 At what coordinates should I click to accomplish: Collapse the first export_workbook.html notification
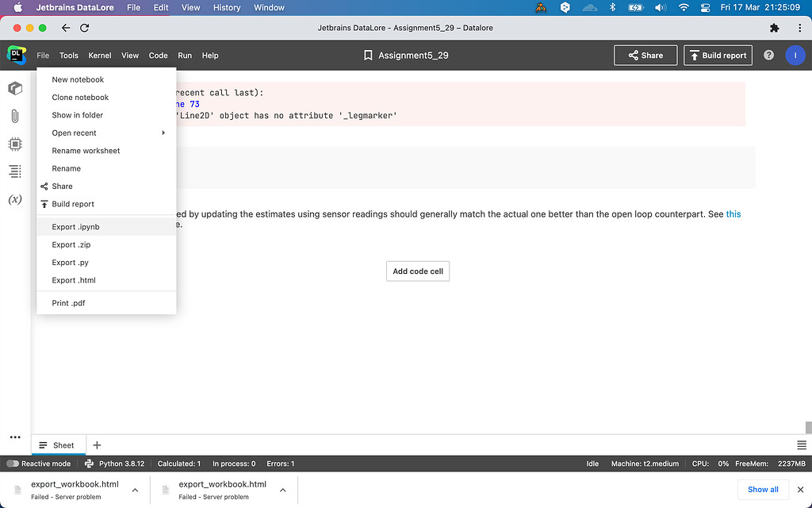pyautogui.click(x=135, y=489)
